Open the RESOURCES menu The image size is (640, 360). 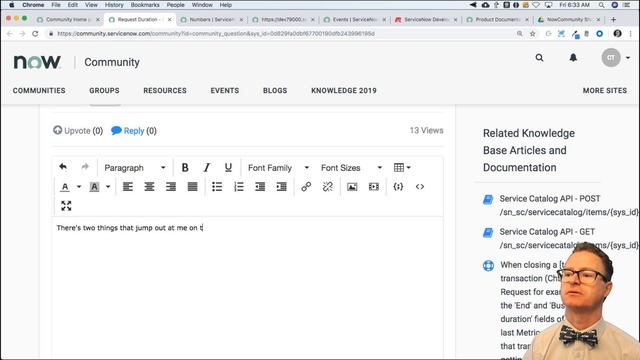[x=165, y=91]
